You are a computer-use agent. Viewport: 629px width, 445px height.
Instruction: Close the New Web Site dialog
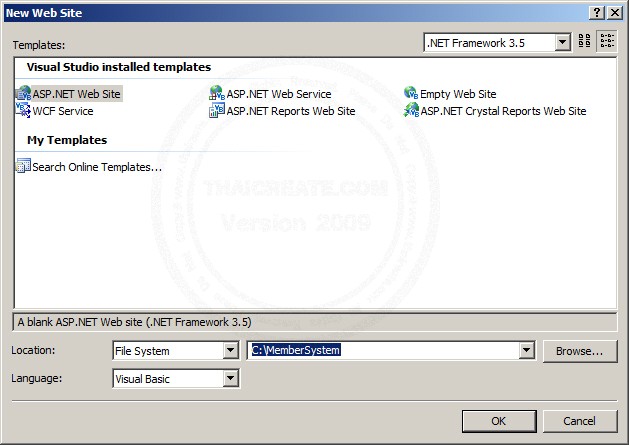coord(615,13)
